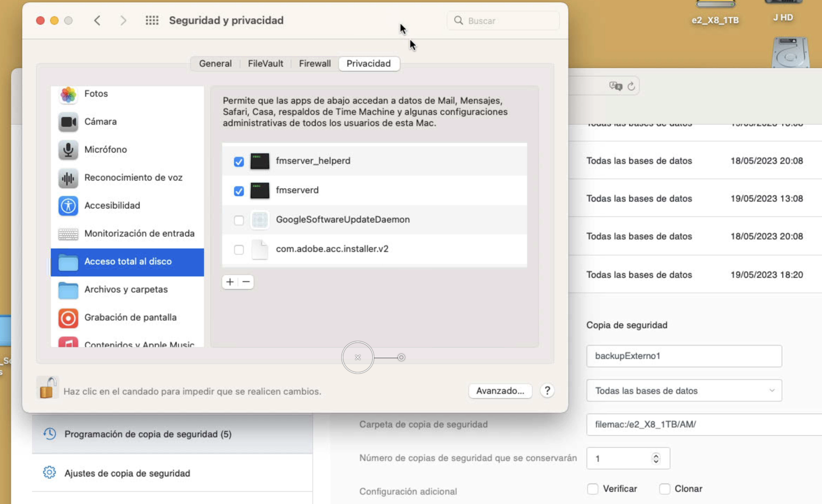
Task: Increase backups kept using the stepper
Action: click(x=656, y=455)
